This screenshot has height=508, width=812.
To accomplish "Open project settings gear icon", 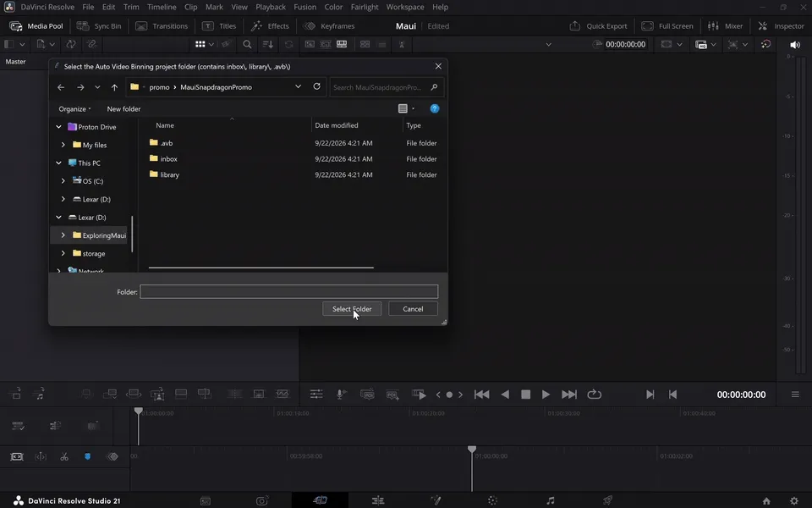I will click(794, 500).
